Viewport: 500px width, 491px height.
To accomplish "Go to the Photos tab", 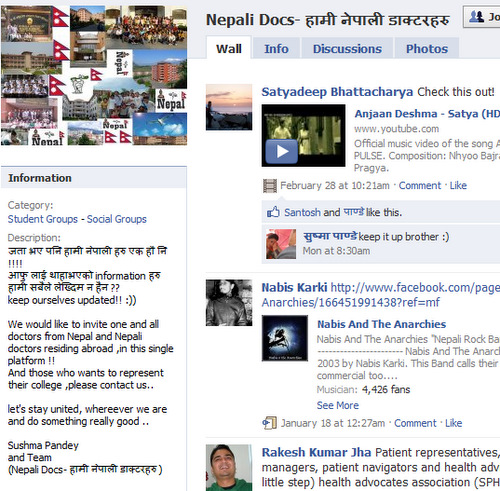I will coord(427,49).
